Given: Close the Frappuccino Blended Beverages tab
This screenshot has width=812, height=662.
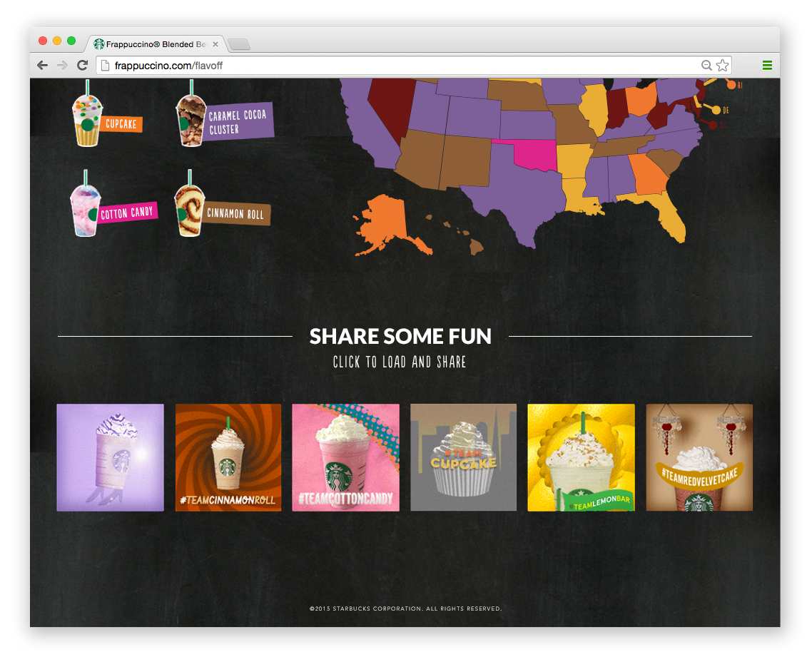Looking at the screenshot, I should point(215,44).
